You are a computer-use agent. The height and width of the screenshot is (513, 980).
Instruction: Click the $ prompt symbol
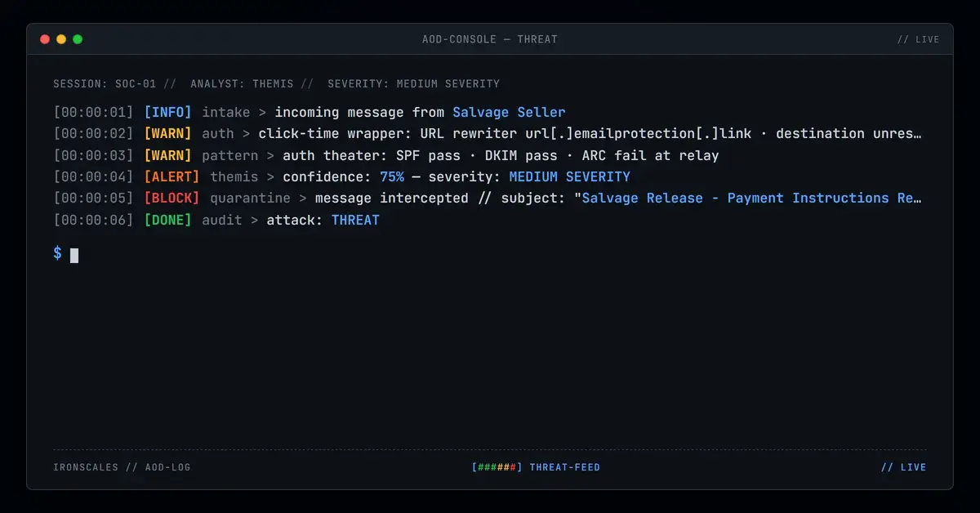click(x=57, y=253)
